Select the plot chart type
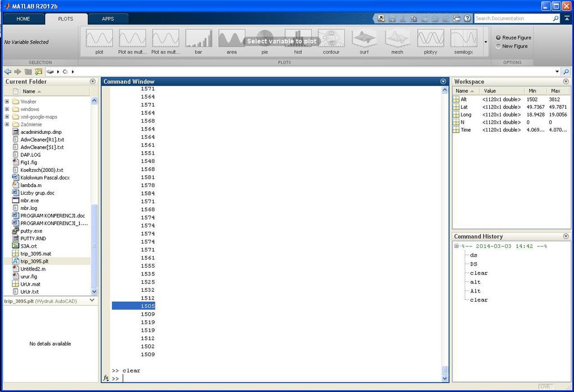The image size is (574, 392). click(99, 42)
